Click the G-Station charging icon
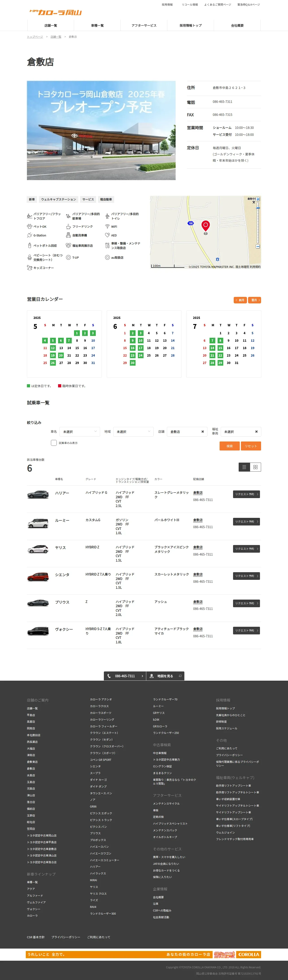288x980 pixels. click(29, 236)
